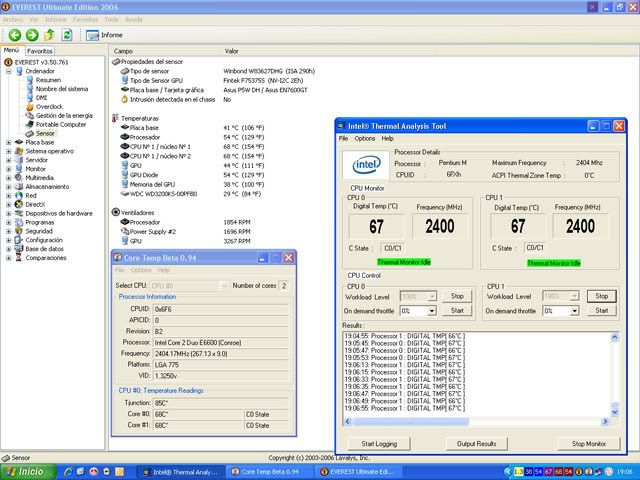Click the Nombre del sistema icon
Image resolution: width=640 pixels, height=480 pixels.
pos(30,89)
